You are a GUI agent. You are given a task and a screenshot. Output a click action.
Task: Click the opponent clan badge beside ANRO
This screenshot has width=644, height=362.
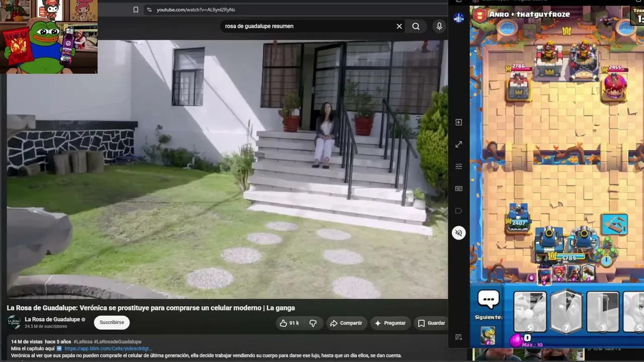click(480, 15)
